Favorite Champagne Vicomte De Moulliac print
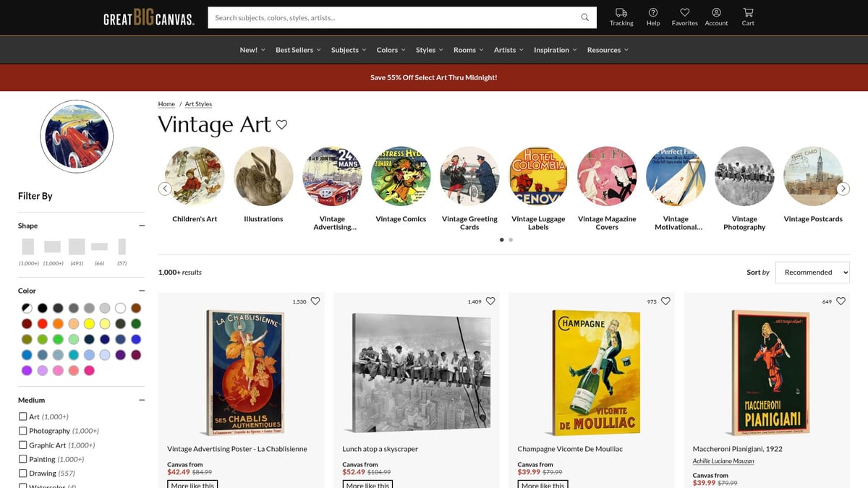868x488 pixels. [665, 301]
